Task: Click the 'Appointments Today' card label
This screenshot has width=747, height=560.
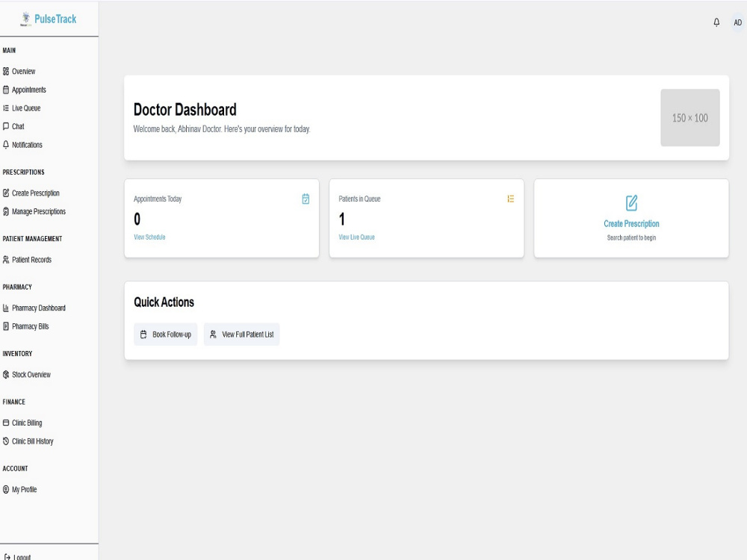Action: (x=158, y=199)
